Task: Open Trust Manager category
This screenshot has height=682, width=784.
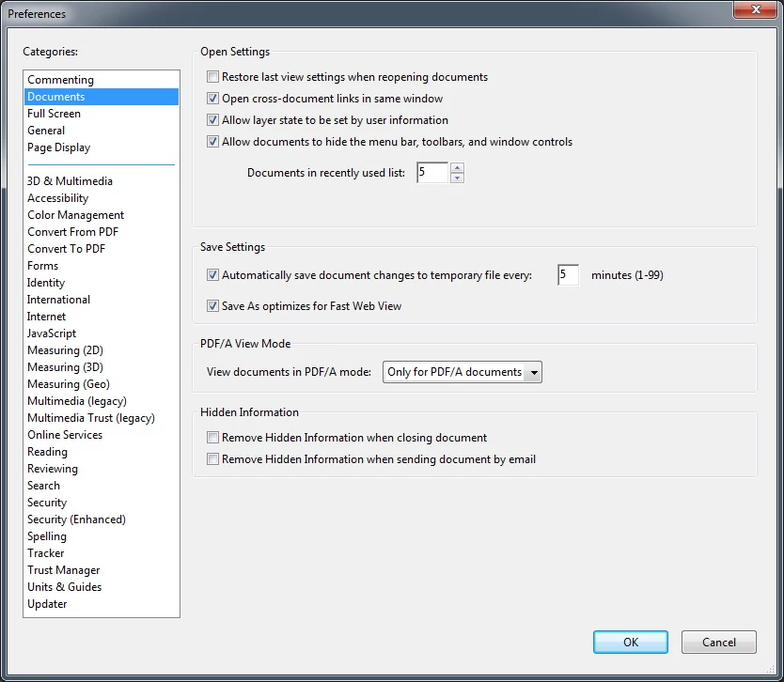Action: pyautogui.click(x=102, y=570)
